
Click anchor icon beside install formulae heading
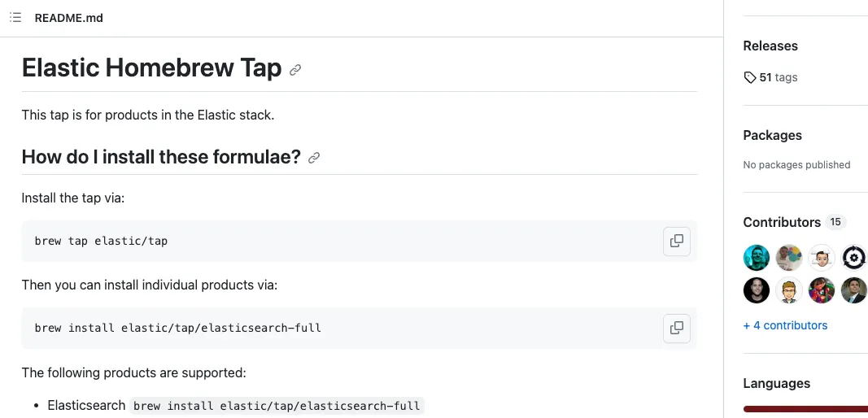point(314,158)
